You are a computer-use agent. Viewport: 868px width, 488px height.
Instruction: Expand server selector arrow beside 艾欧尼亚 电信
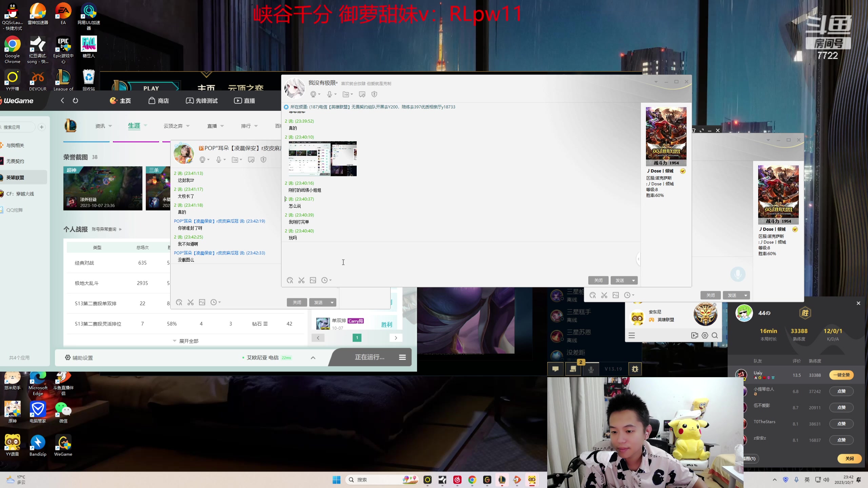[313, 358]
